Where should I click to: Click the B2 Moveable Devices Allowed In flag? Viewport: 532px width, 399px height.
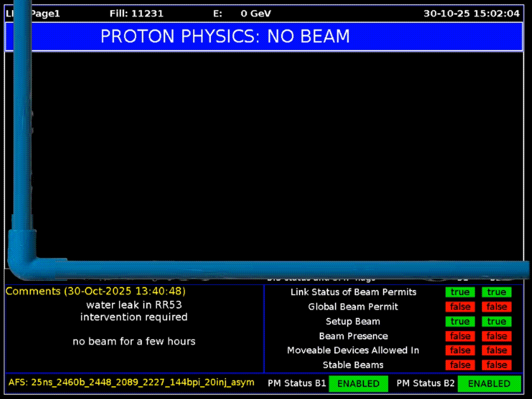click(496, 351)
